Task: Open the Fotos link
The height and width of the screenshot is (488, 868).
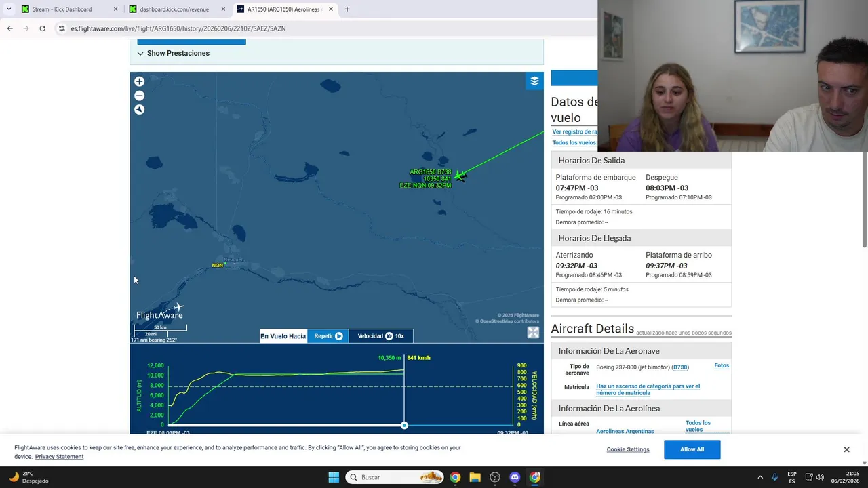Action: pos(722,365)
